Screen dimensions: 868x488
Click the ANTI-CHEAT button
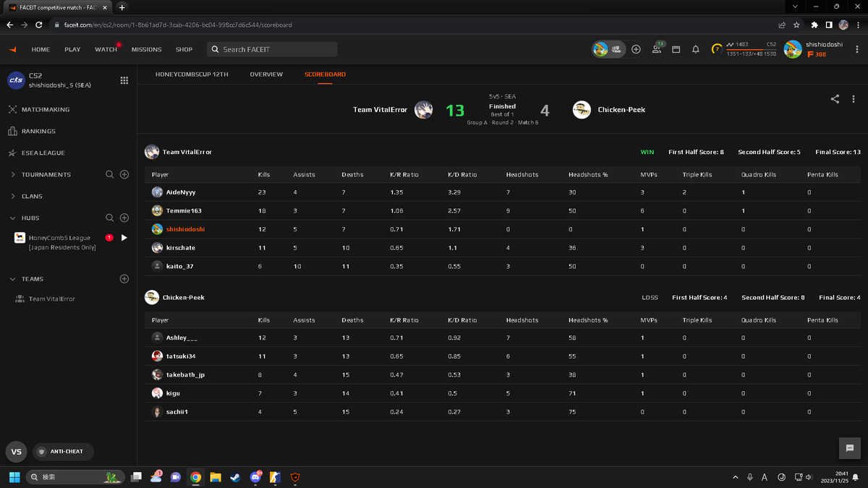click(63, 451)
